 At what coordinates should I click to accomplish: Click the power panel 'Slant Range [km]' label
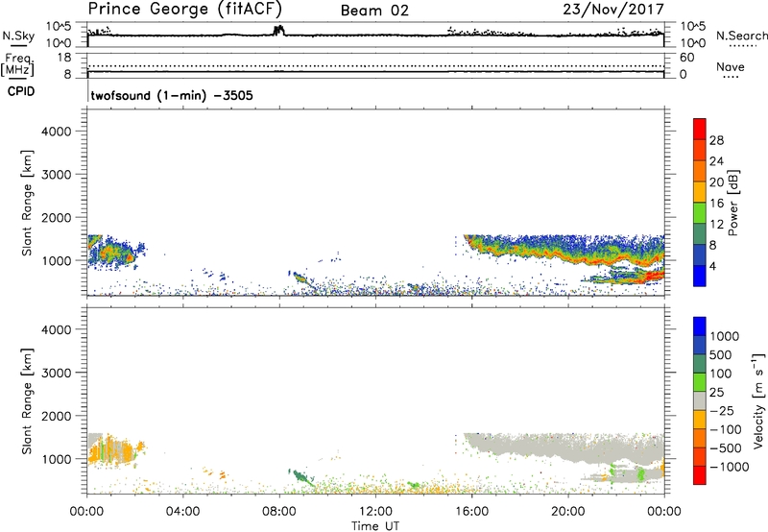(x=27, y=203)
